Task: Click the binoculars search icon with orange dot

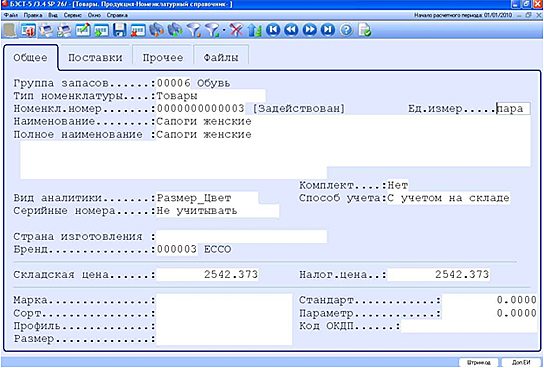Action: [x=156, y=30]
